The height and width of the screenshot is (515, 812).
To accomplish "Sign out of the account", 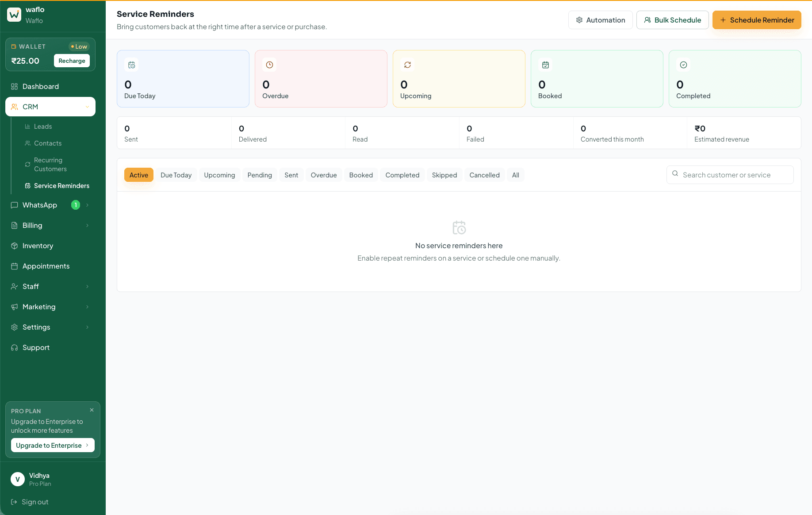I will (30, 502).
